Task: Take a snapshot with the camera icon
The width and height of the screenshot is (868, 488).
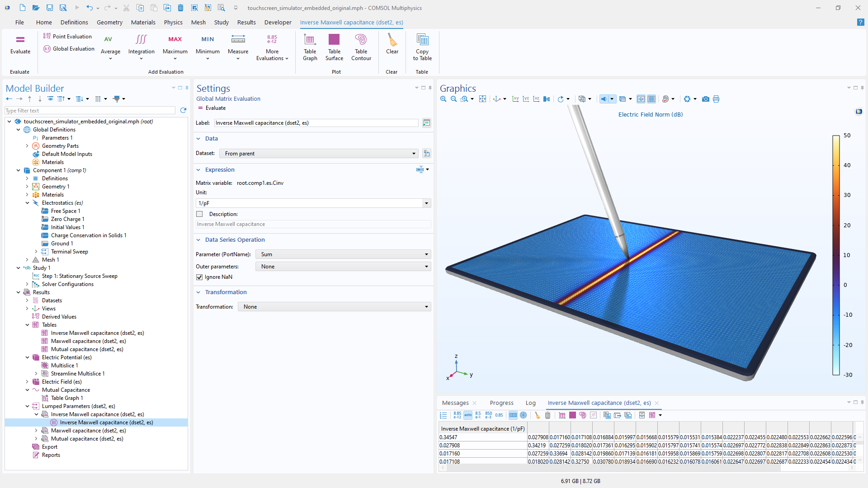Action: pos(705,99)
